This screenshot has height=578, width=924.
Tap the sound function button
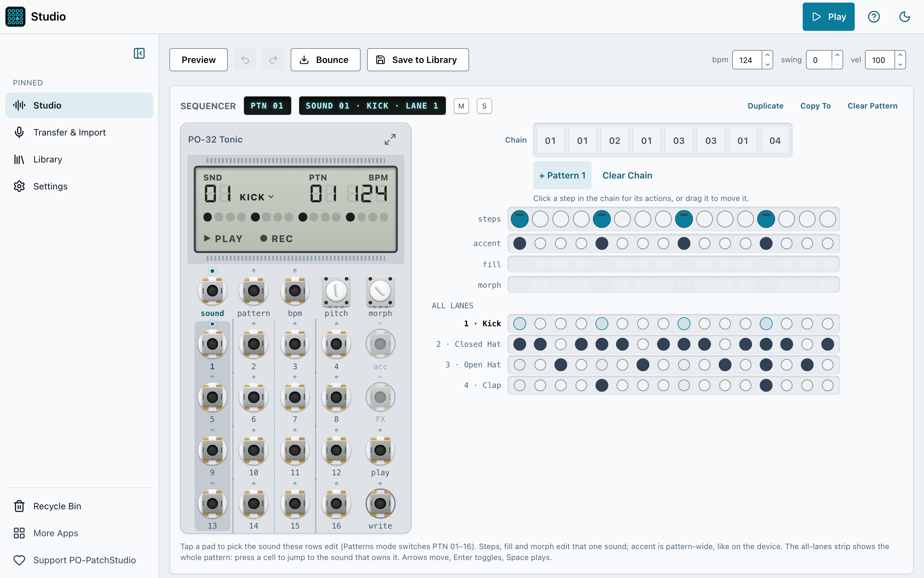[x=212, y=291]
